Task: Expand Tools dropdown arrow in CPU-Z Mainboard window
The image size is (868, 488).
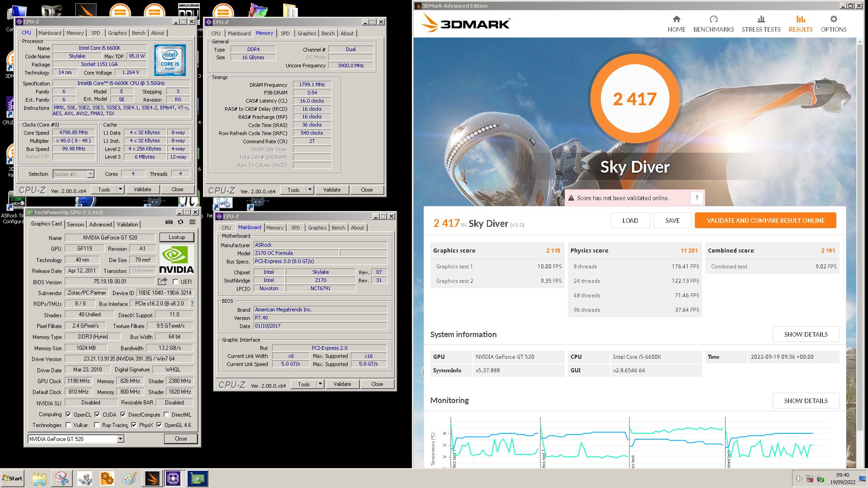Action: pyautogui.click(x=320, y=384)
